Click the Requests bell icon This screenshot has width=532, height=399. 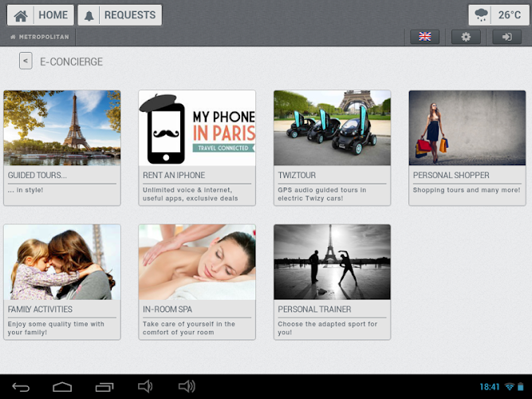click(89, 16)
